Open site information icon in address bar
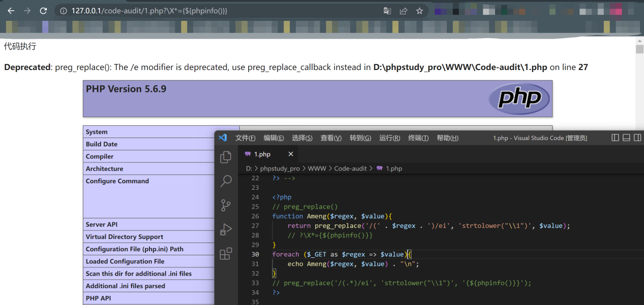Screen dimensions: 644x305 point(63,11)
